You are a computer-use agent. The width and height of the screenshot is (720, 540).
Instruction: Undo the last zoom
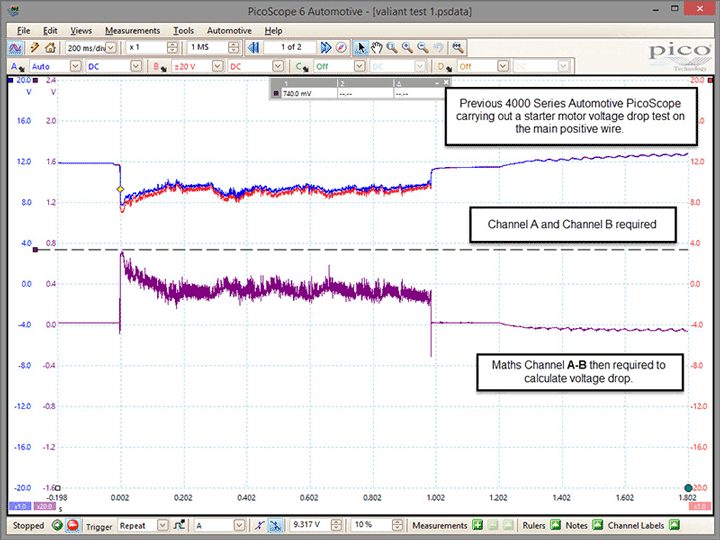pos(439,47)
